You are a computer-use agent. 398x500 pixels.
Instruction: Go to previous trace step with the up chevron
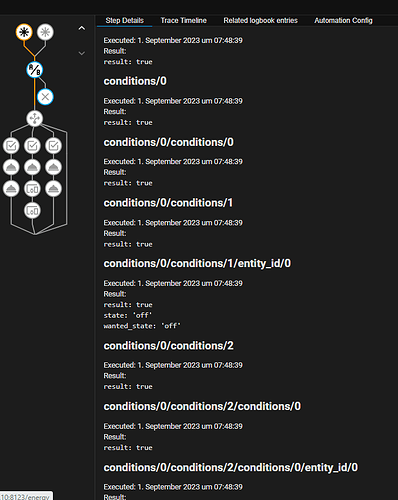click(x=82, y=28)
